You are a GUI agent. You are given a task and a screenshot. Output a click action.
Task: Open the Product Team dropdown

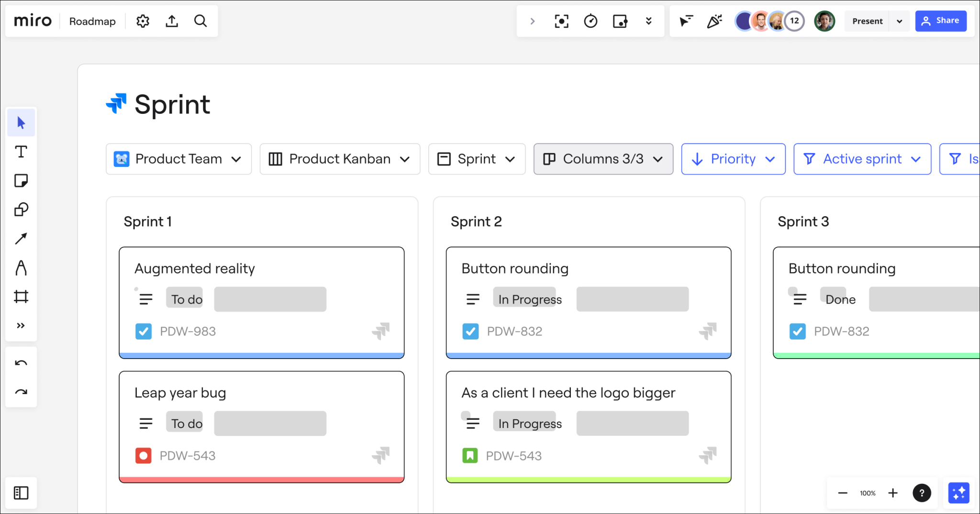tap(178, 159)
